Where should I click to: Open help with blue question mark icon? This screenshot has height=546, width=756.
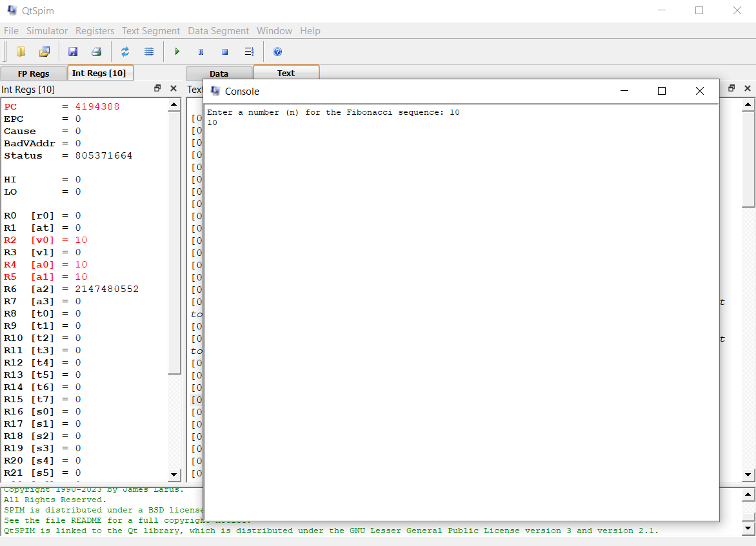coord(277,52)
